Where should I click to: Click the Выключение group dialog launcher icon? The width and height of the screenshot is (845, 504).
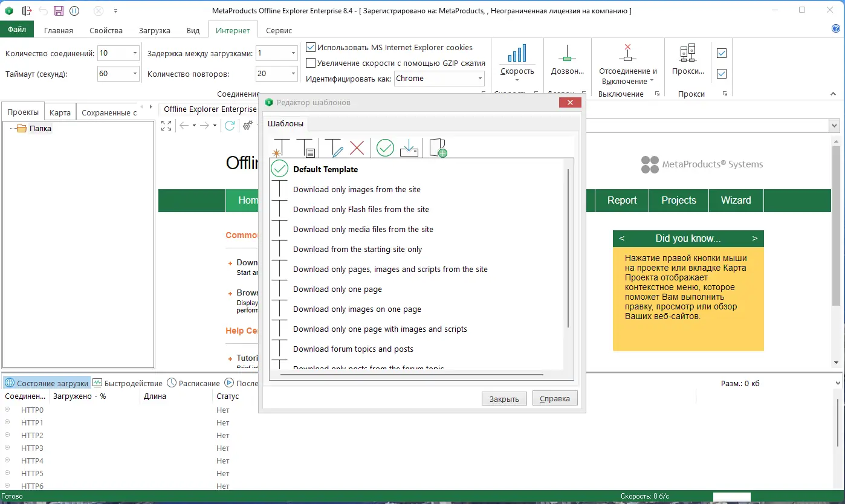[657, 94]
